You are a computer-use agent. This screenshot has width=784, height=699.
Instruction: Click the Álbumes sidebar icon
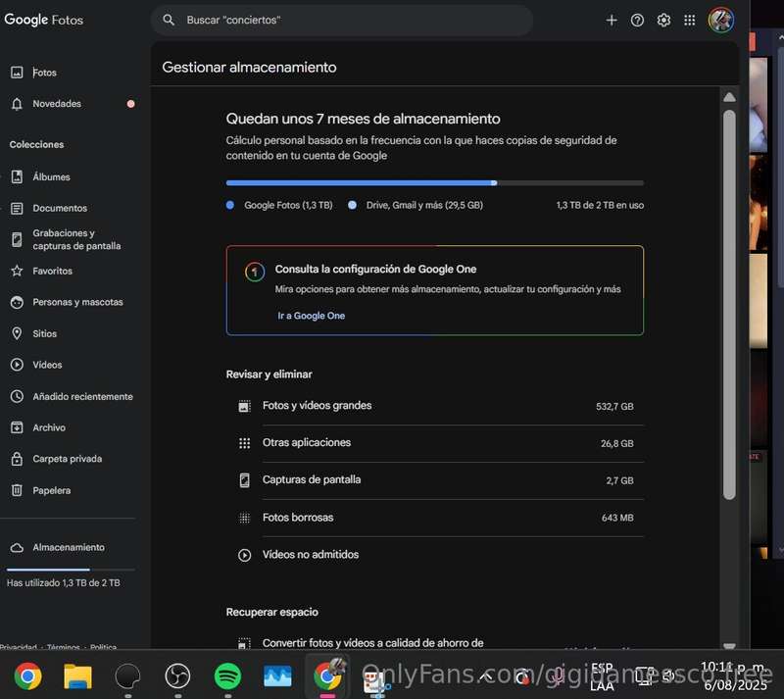tap(17, 176)
